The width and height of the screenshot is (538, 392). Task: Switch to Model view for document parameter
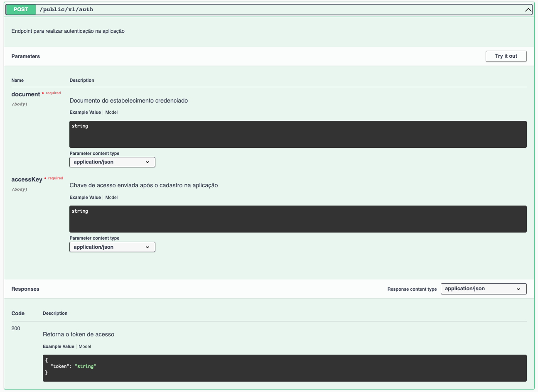coord(111,112)
